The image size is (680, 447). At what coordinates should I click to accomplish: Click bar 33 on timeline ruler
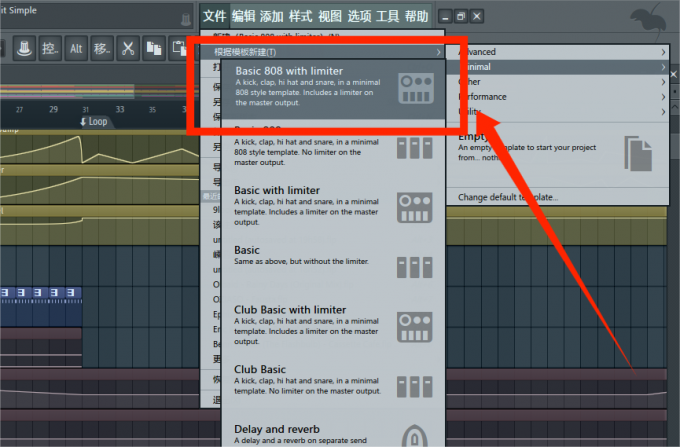coord(120,109)
